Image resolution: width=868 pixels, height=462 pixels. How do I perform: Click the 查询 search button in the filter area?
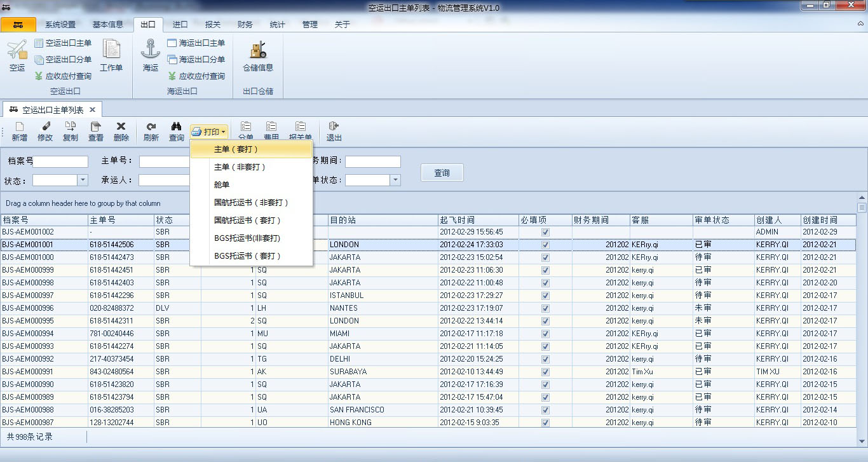[442, 173]
